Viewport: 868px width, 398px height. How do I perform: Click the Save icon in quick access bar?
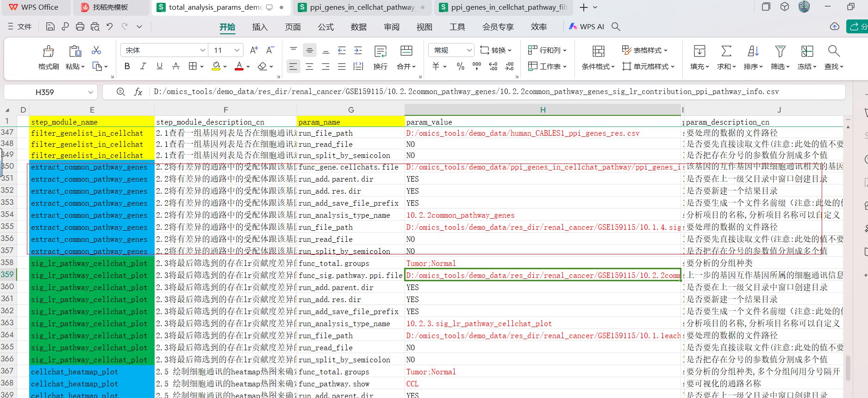(x=50, y=26)
